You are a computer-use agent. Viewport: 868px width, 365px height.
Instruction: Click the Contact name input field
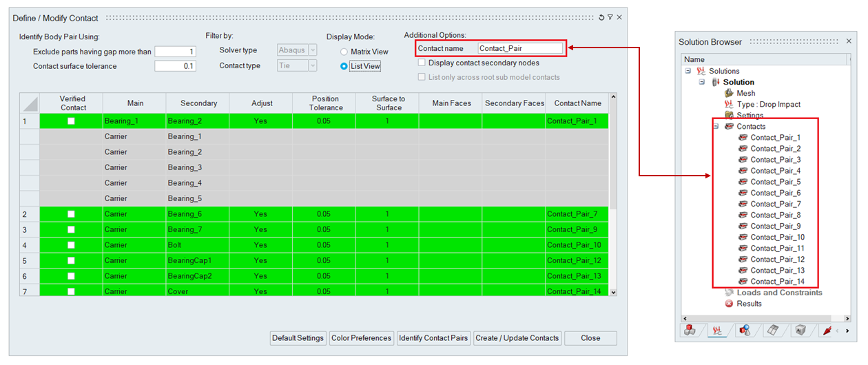click(519, 48)
